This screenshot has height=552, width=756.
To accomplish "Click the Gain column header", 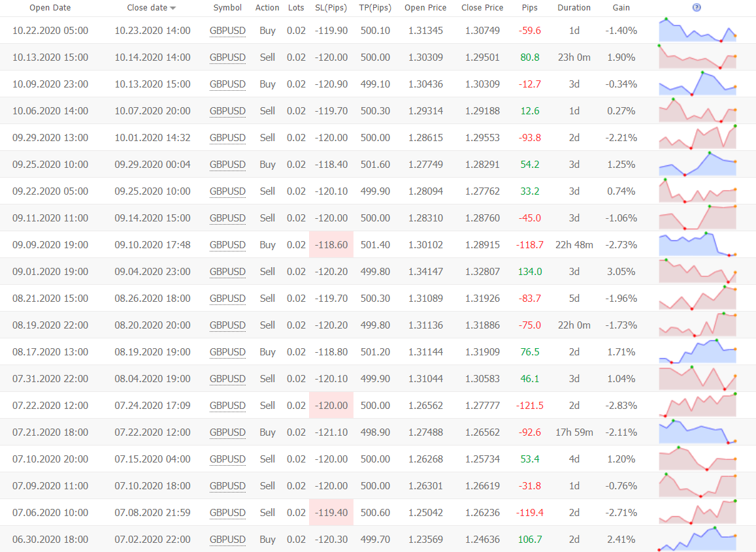I will pos(621,8).
